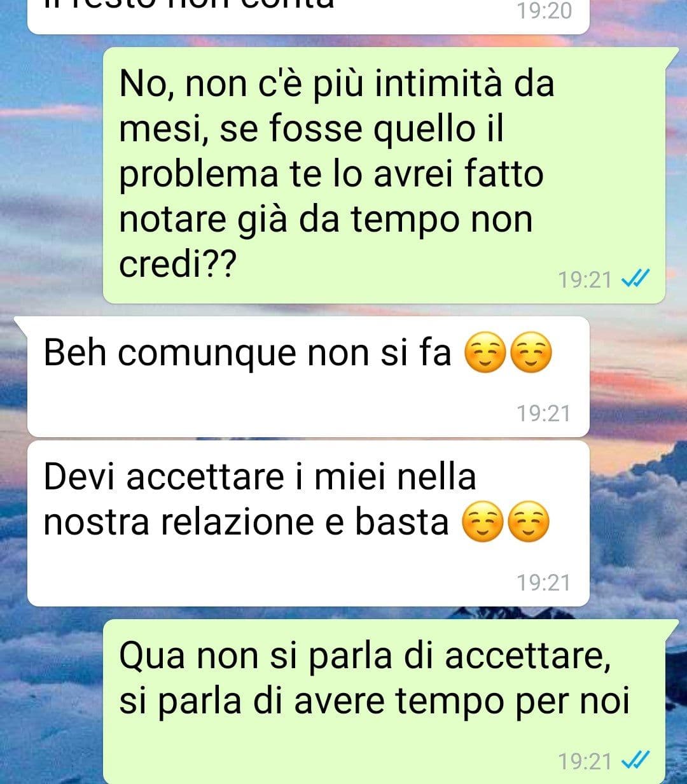This screenshot has width=687, height=784.
Task: Click the 19:21 timestamp under 'relazione e basta'
Action: point(544,583)
